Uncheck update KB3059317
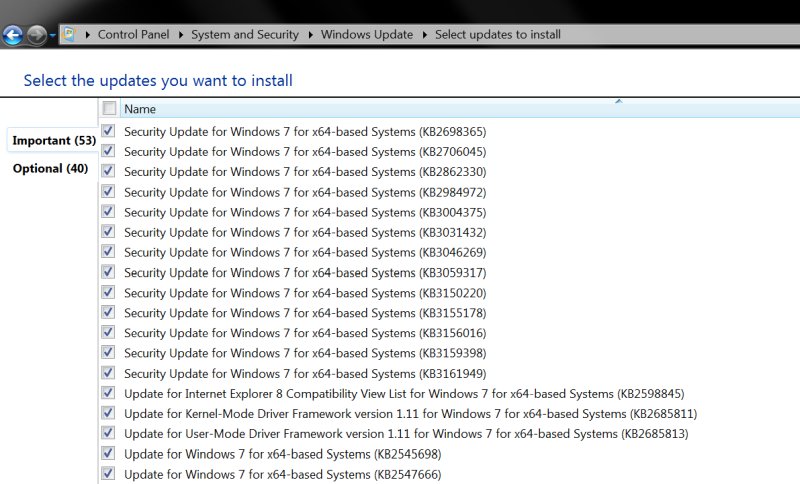Image resolution: width=800 pixels, height=484 pixels. pos(108,272)
